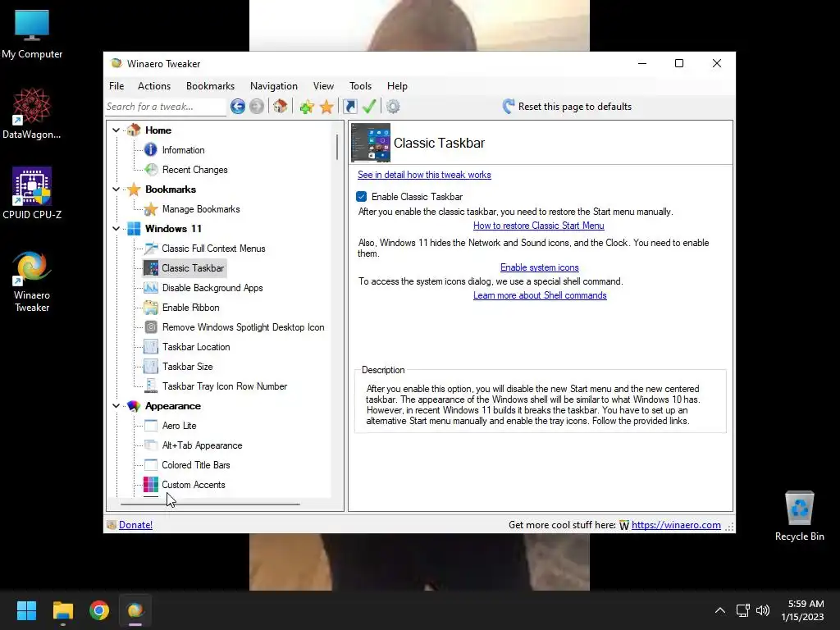840x630 pixels.
Task: Click the Manage Bookmarks star icon
Action: point(151,209)
